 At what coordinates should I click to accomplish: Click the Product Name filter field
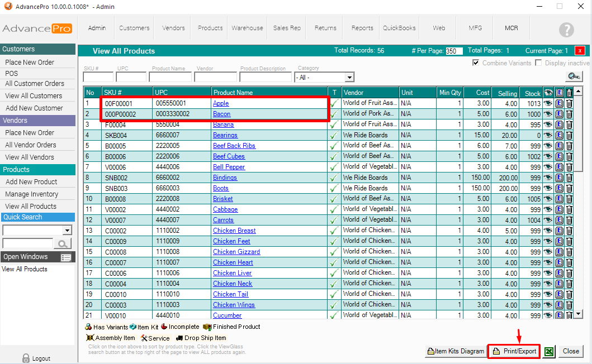pyautogui.click(x=173, y=77)
